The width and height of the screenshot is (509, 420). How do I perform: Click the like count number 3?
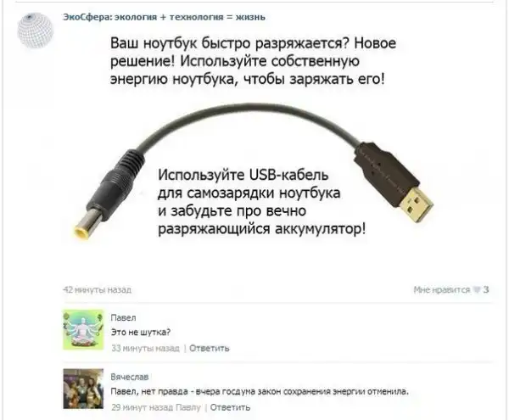(485, 289)
